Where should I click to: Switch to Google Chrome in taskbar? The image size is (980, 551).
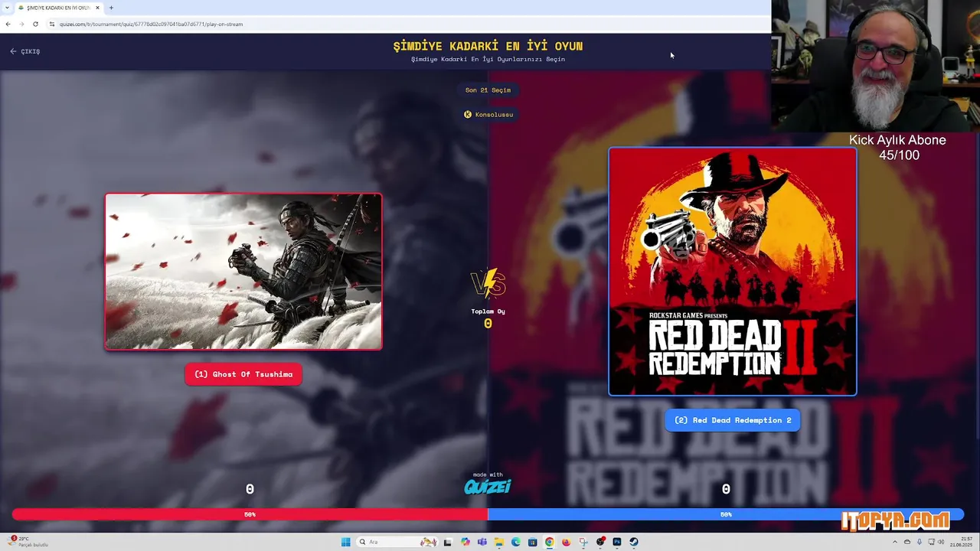pos(549,542)
